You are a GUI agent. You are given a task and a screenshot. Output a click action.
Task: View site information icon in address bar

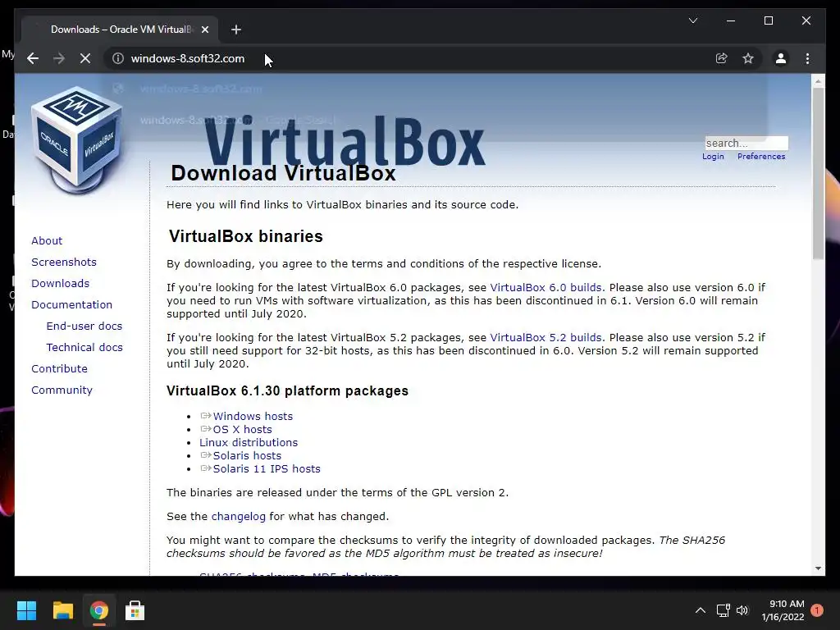[118, 58]
